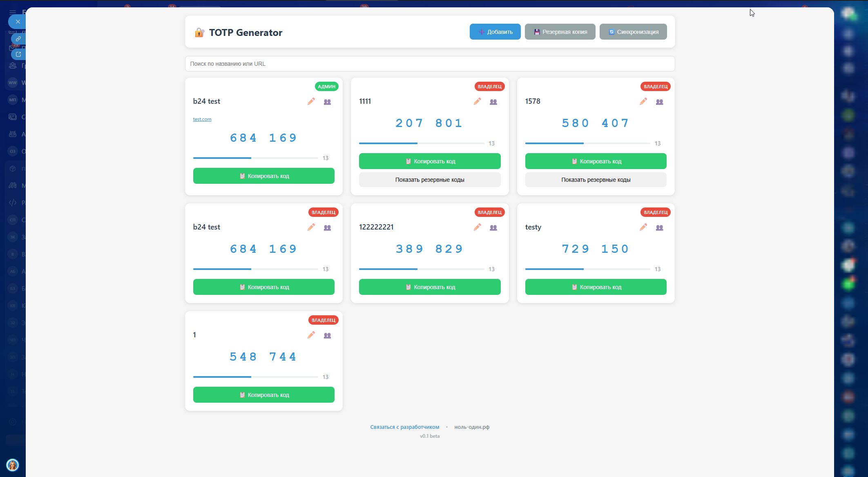Open sharing users icon on 1578 card
Viewport: 868px width, 477px height.
(659, 102)
